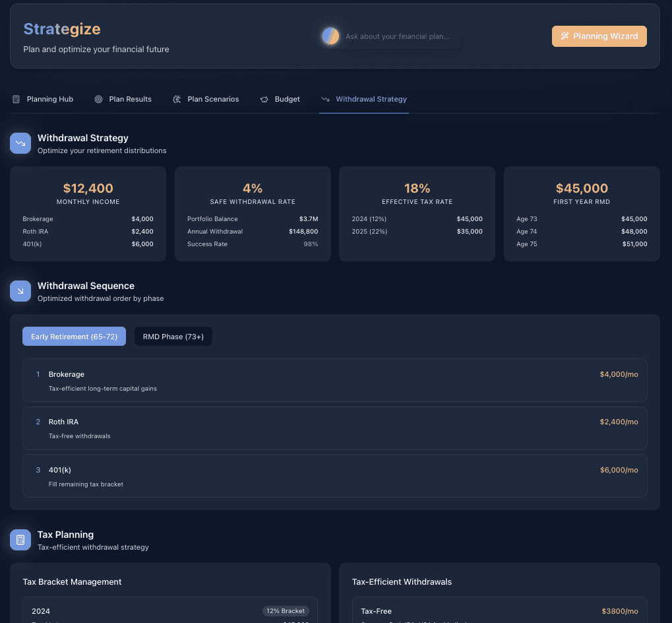
Task: Click the Withdrawal Sequence arrow icon
Action: (20, 291)
